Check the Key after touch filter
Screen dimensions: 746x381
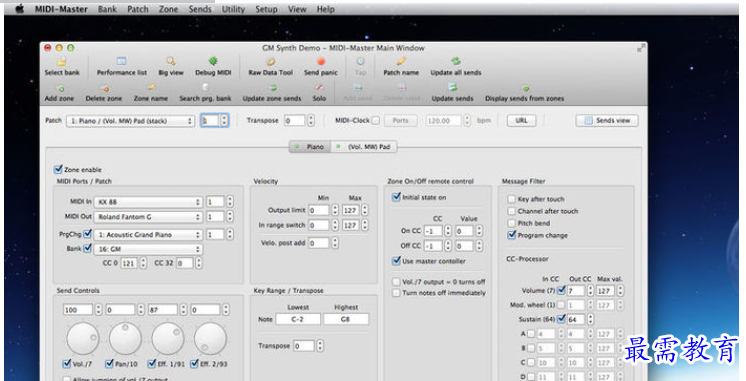511,199
